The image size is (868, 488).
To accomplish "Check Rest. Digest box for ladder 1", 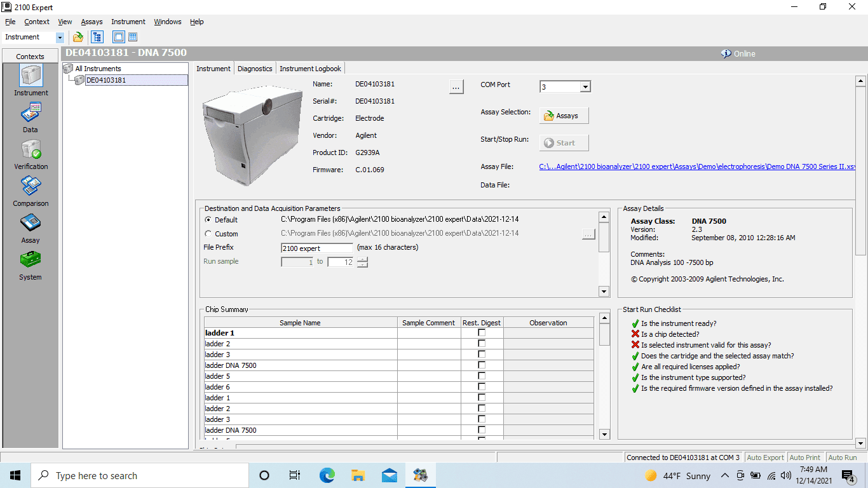I will tap(482, 333).
